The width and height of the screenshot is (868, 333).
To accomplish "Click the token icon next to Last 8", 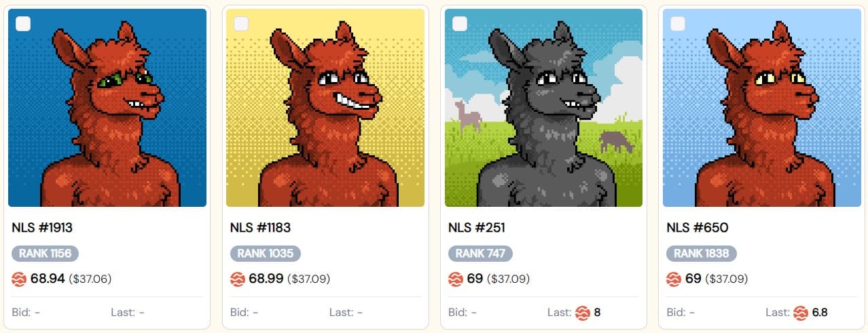I will (583, 313).
